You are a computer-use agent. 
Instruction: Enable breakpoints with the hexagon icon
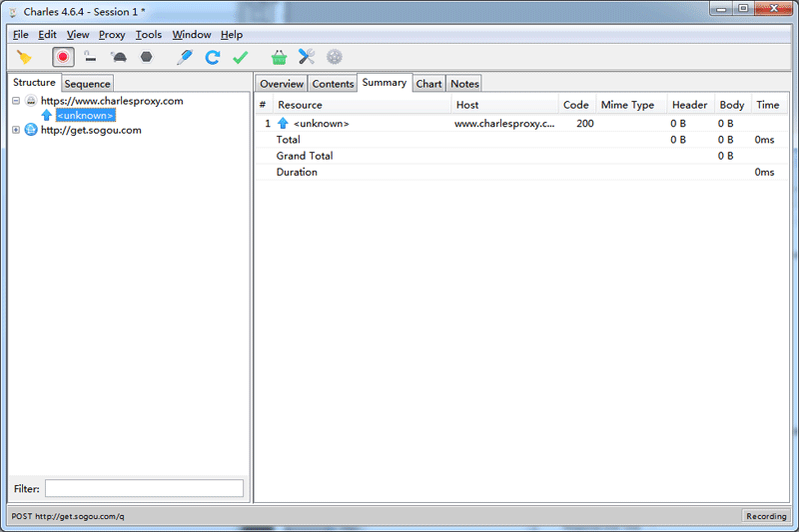(146, 58)
